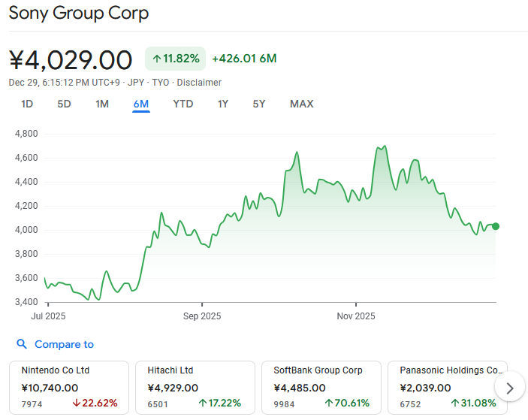Show MAX range price history
The width and height of the screenshot is (528, 420).
pyautogui.click(x=302, y=104)
